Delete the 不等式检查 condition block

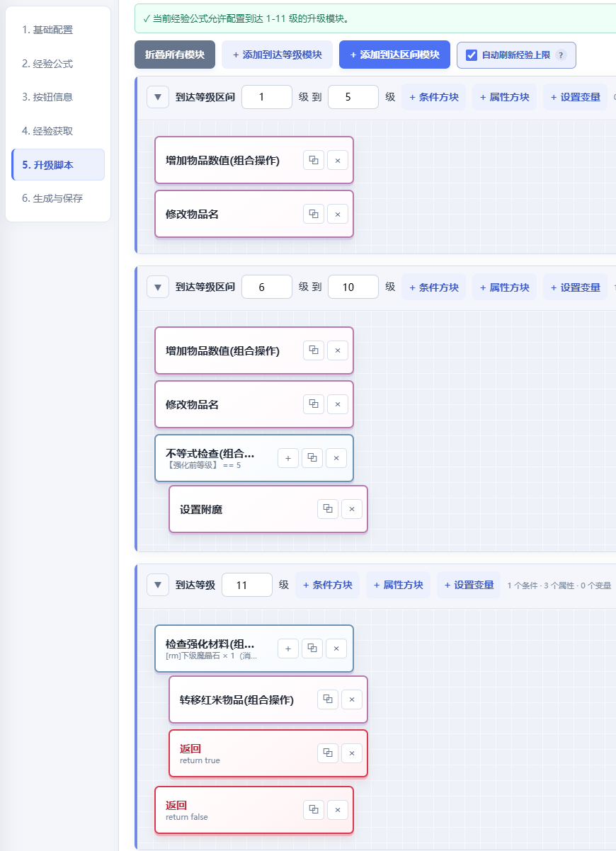336,458
